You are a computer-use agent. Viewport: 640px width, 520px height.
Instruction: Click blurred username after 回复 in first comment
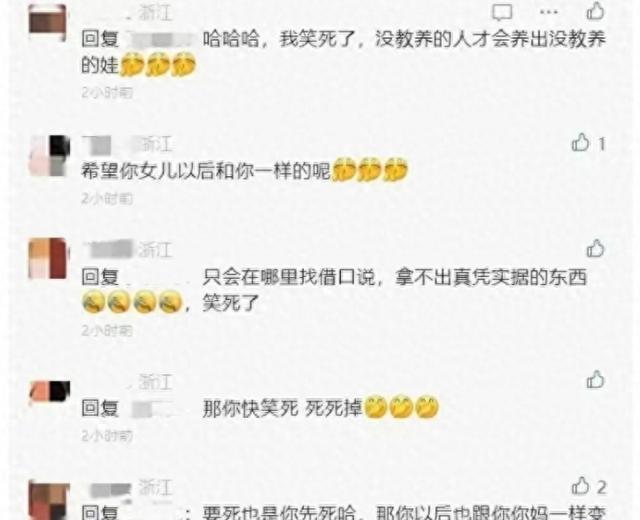[160, 40]
